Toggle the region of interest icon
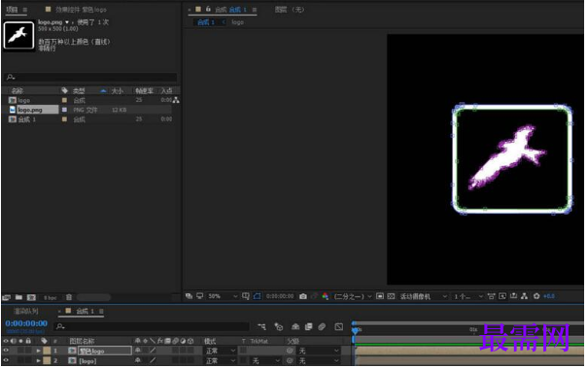This screenshot has width=588, height=368. coord(380,296)
